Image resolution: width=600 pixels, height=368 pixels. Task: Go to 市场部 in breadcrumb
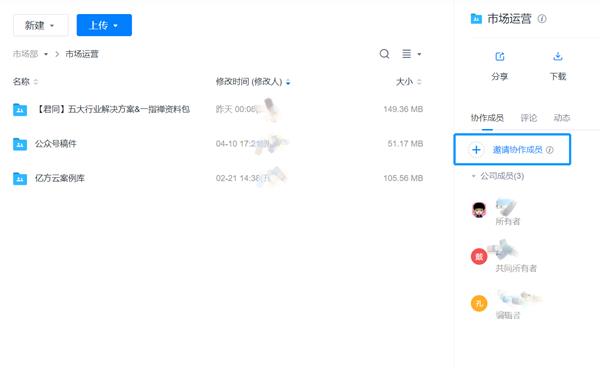(25, 54)
